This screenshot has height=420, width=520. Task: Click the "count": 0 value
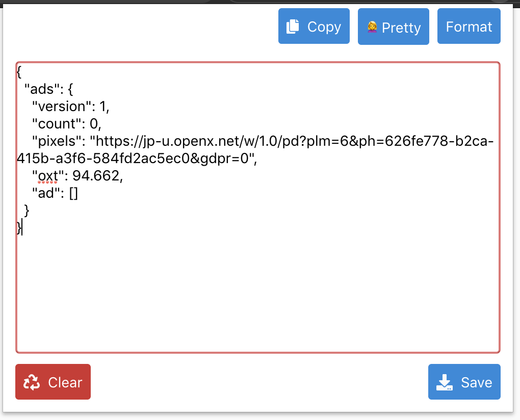[x=94, y=123]
